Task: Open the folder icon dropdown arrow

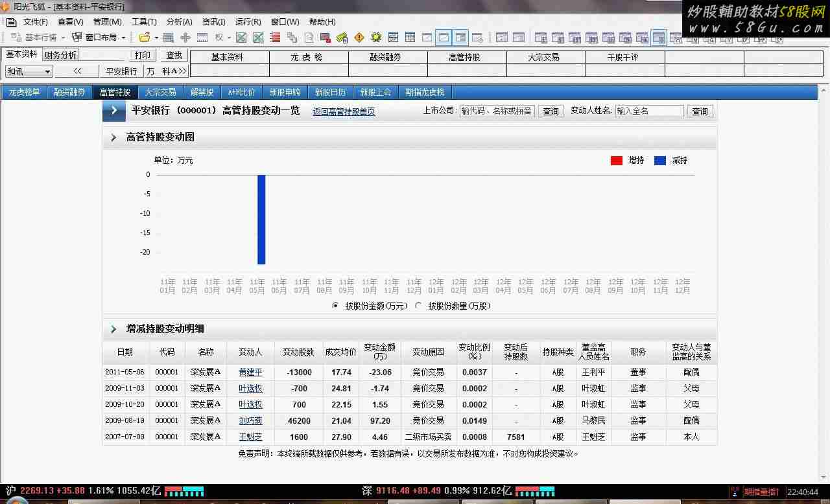Action: click(x=156, y=38)
